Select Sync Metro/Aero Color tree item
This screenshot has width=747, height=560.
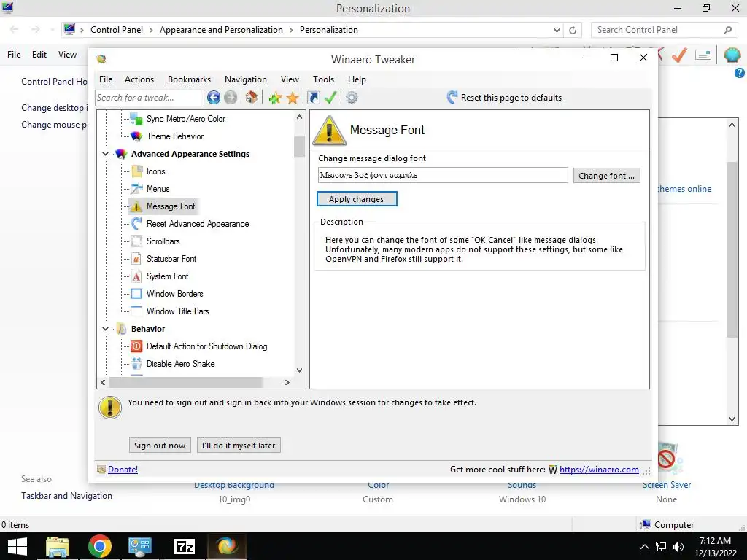[186, 119]
